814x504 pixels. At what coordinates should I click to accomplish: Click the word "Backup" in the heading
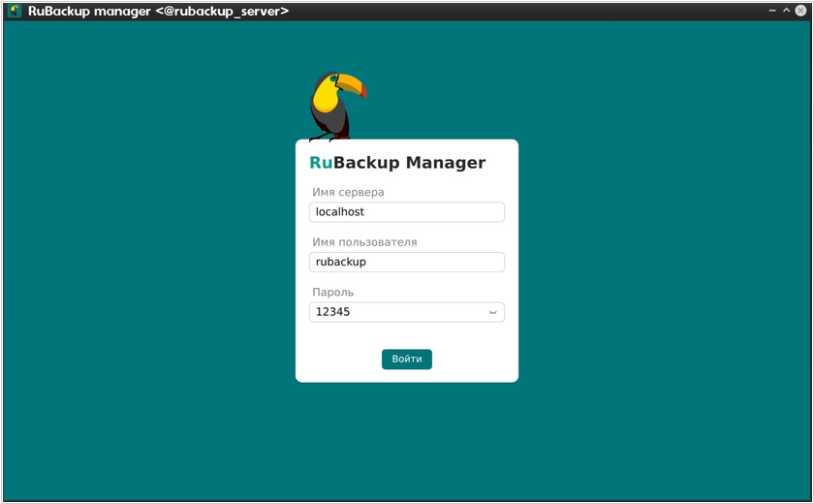pyautogui.click(x=366, y=163)
